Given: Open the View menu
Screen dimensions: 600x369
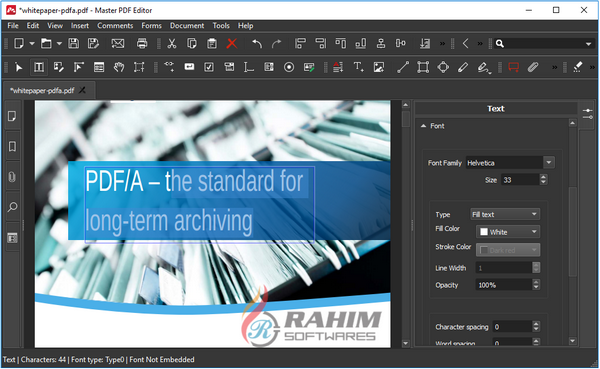Looking at the screenshot, I should [55, 26].
